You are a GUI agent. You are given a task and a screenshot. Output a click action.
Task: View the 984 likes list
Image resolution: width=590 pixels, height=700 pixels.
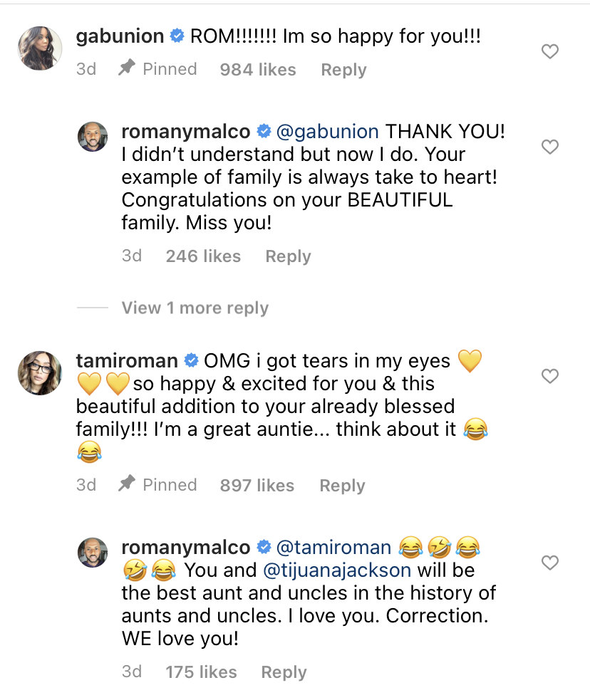(258, 70)
